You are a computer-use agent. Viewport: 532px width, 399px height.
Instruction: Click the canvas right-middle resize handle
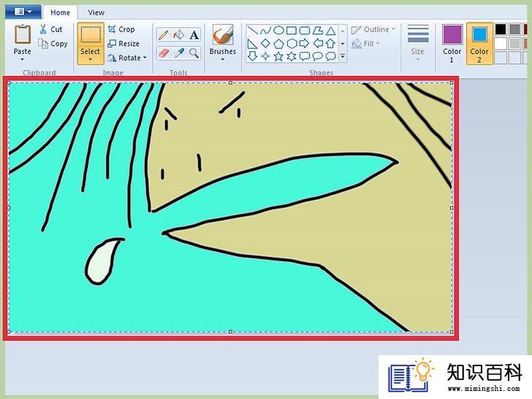click(x=452, y=208)
